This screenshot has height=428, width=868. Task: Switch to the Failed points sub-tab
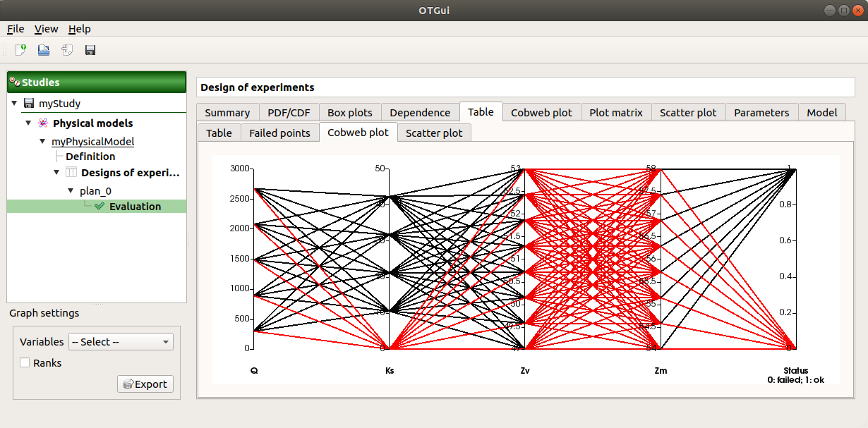[279, 133]
